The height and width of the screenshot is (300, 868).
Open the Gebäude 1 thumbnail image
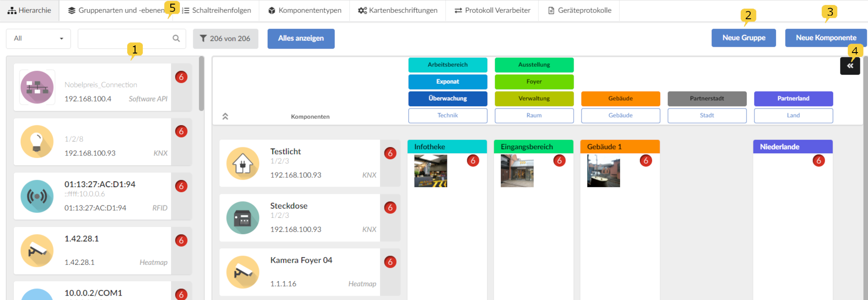[x=603, y=171]
